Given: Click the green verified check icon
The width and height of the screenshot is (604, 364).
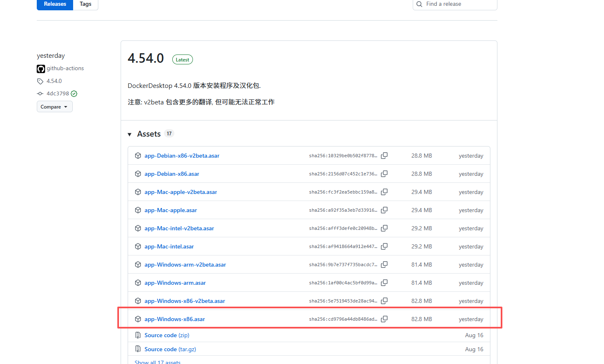Looking at the screenshot, I should click(74, 94).
